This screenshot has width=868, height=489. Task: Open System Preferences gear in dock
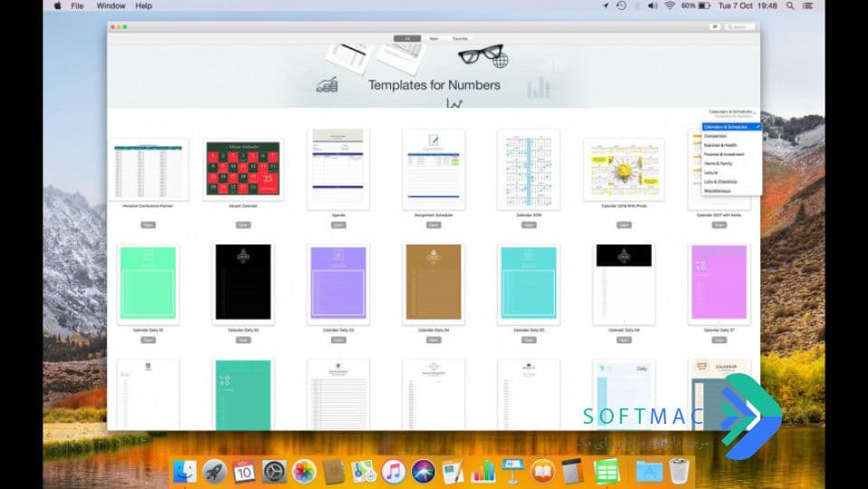274,472
